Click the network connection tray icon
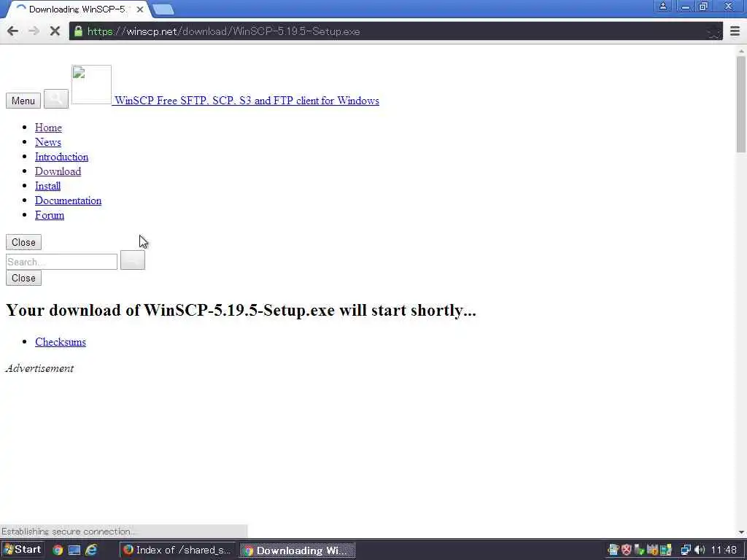Screen dimensions: 747x560 pyautogui.click(x=685, y=550)
